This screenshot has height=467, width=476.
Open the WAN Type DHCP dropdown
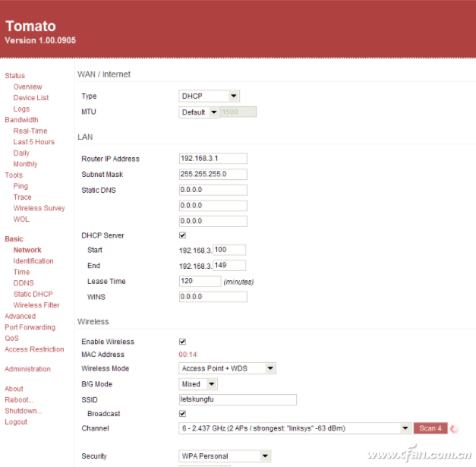coord(210,96)
